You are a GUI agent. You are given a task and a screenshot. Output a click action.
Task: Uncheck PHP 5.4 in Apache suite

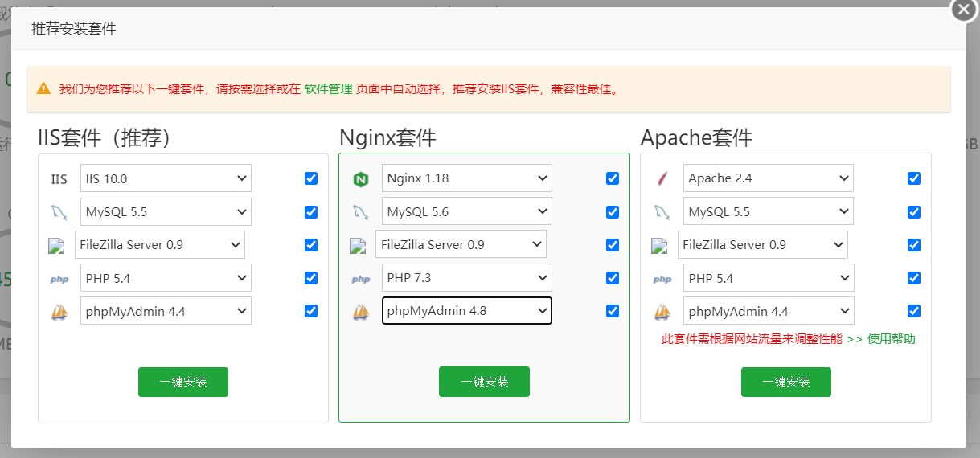914,278
